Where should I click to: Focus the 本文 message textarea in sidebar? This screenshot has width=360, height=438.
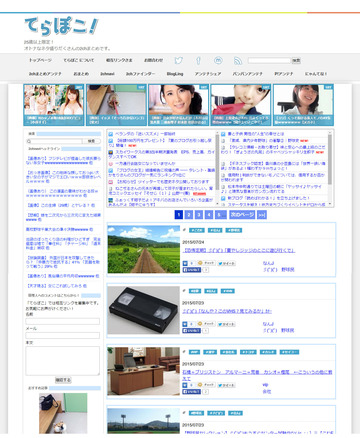pyautogui.click(x=63, y=361)
